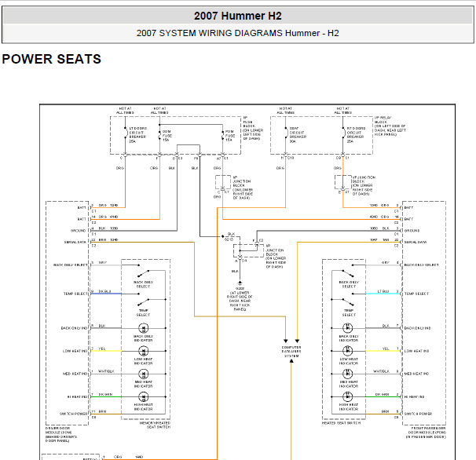Click the left Back Only indicator LED symbol
The image size is (476, 460).
144,327
